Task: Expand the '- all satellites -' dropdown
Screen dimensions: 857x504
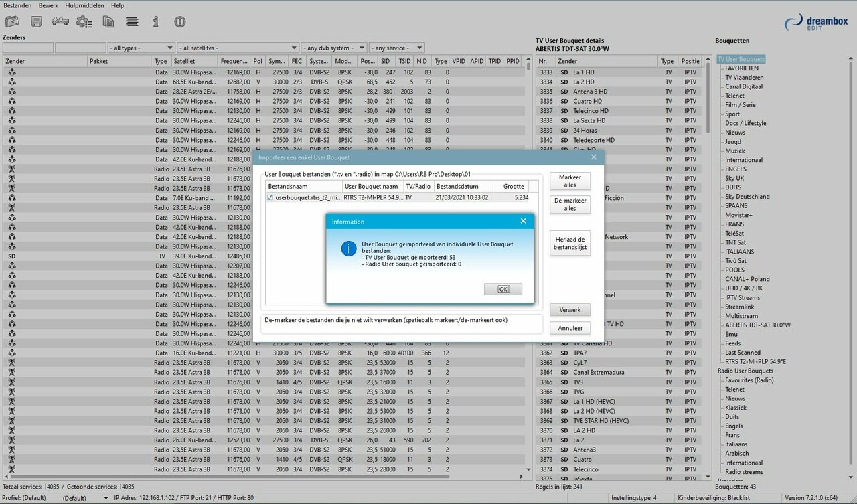Action: pos(238,48)
